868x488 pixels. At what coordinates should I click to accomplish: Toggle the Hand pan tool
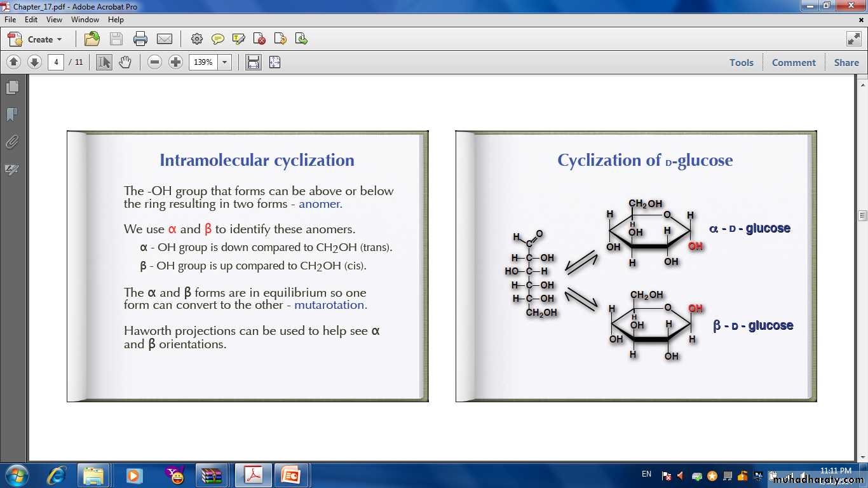125,62
